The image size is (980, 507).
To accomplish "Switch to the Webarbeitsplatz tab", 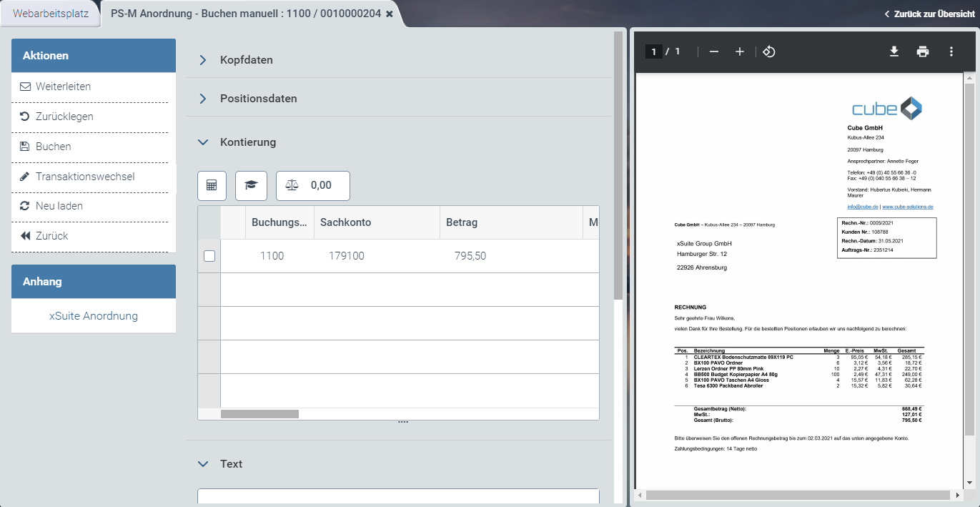I will point(50,14).
